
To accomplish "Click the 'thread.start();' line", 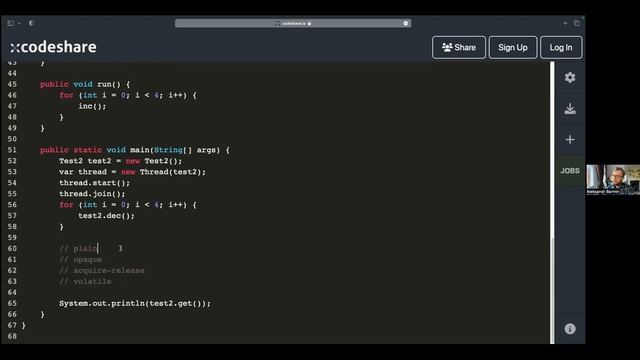I will tap(94, 182).
